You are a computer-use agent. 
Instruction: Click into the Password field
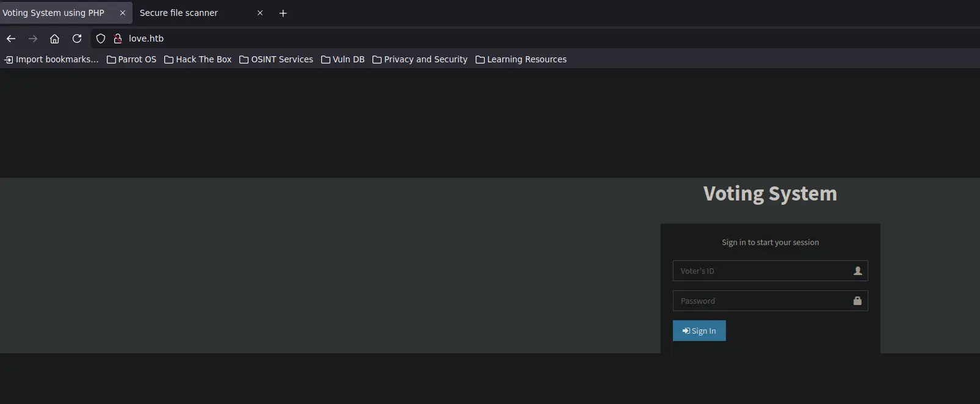tap(763, 301)
